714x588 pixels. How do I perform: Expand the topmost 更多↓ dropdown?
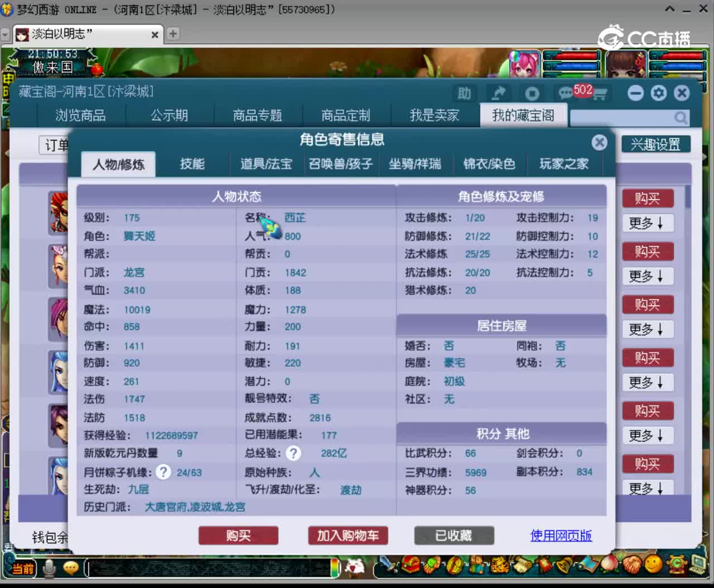coord(648,223)
